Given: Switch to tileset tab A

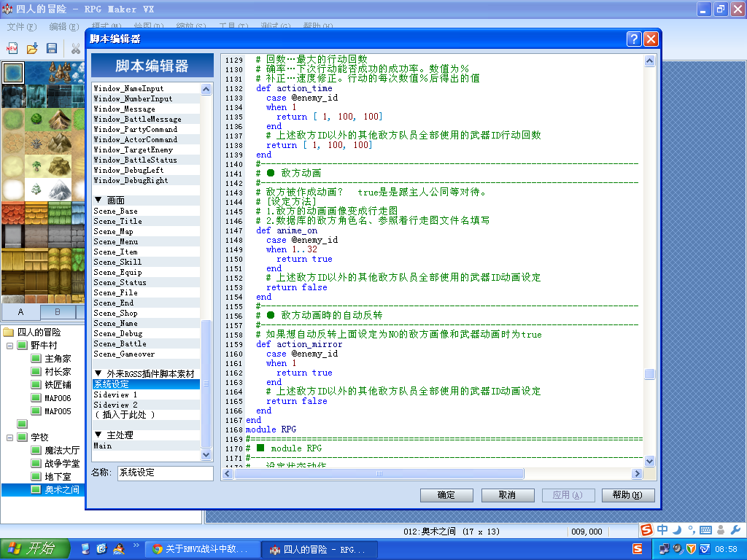Looking at the screenshot, I should pyautogui.click(x=20, y=312).
